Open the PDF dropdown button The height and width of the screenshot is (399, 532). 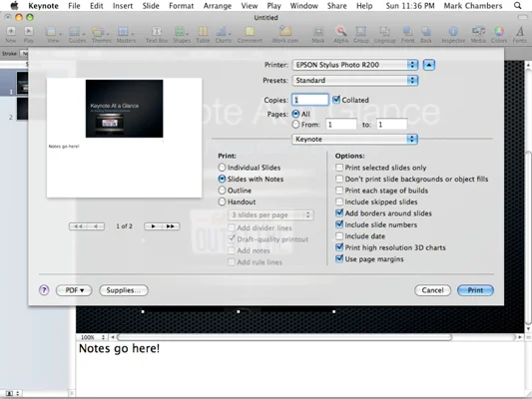(x=74, y=290)
